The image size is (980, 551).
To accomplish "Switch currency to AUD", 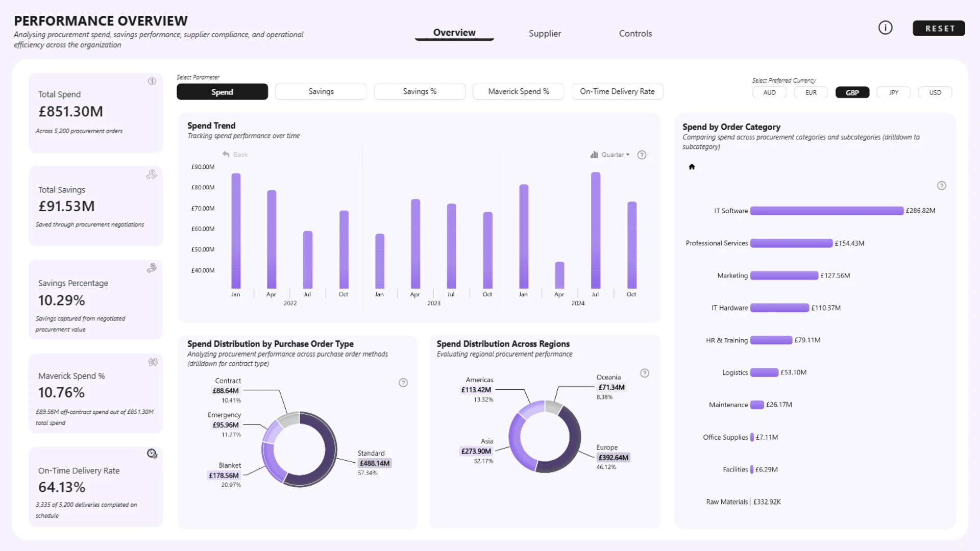I will pyautogui.click(x=769, y=92).
